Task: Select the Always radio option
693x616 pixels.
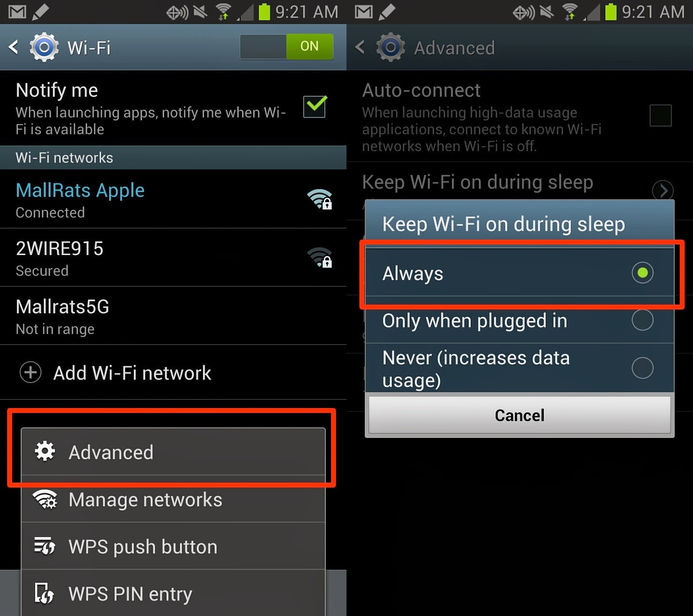Action: [520, 273]
